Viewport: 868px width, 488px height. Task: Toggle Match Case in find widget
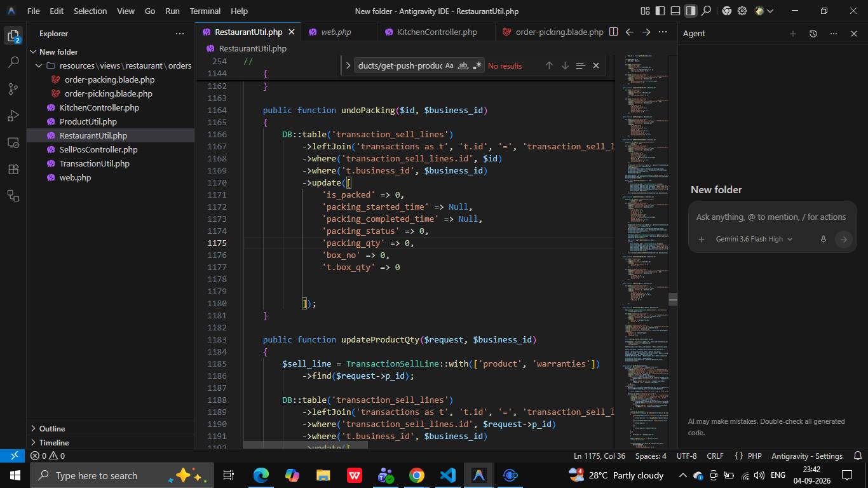point(449,65)
